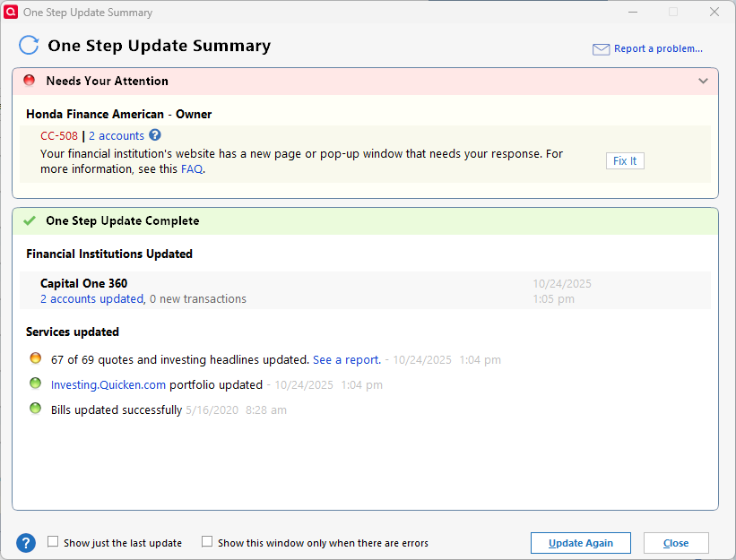Click the Quicken logo in title bar
The width and height of the screenshot is (736, 560).
[x=11, y=12]
